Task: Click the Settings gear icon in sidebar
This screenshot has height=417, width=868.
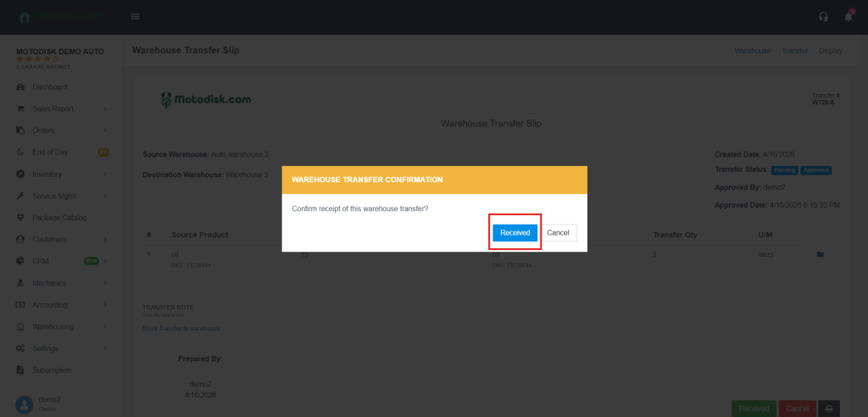Action: pyautogui.click(x=20, y=348)
